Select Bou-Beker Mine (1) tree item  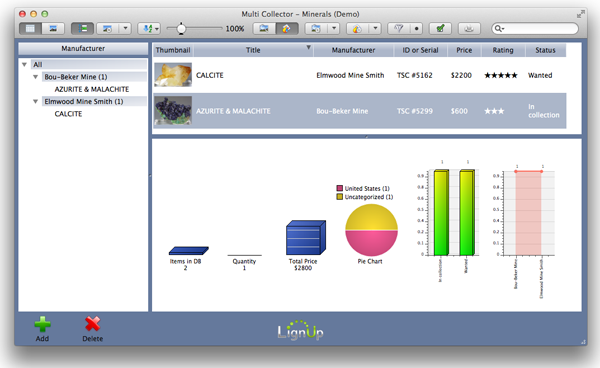pyautogui.click(x=76, y=77)
